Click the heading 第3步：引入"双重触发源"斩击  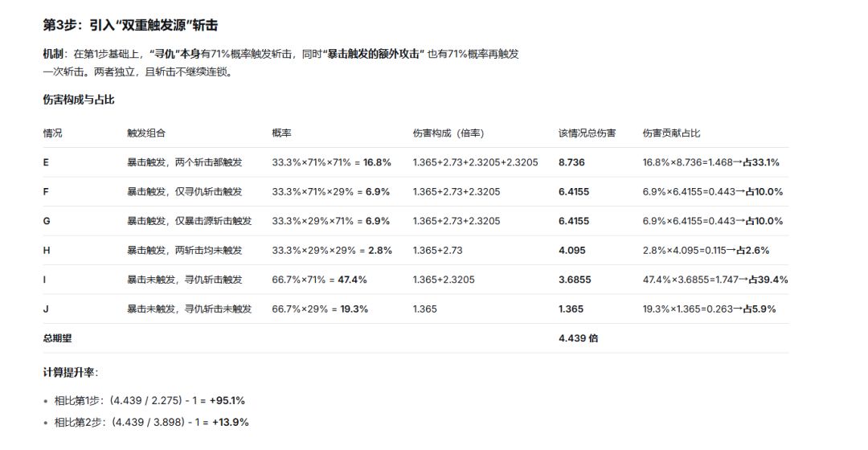[x=131, y=25]
